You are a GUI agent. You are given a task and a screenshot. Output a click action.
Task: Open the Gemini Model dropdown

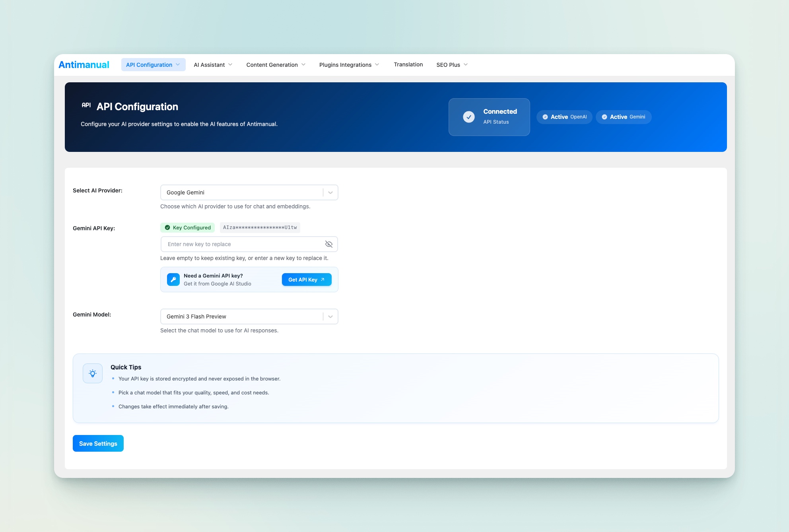click(249, 316)
